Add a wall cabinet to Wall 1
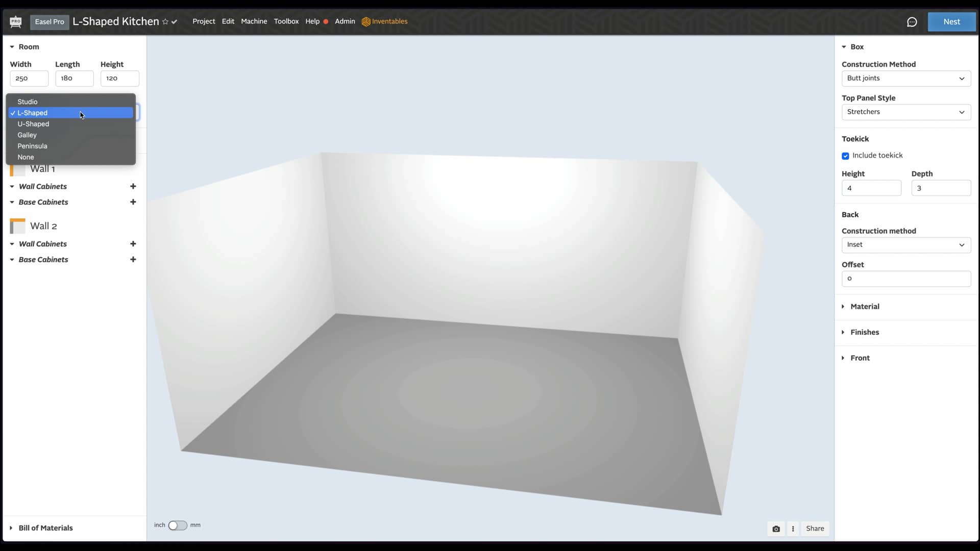The height and width of the screenshot is (551, 980). (133, 187)
